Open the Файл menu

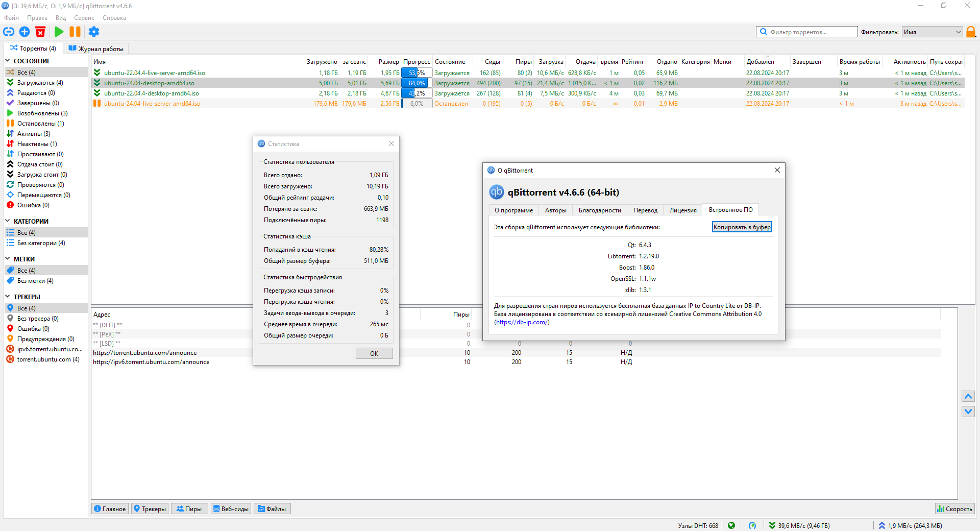point(11,18)
